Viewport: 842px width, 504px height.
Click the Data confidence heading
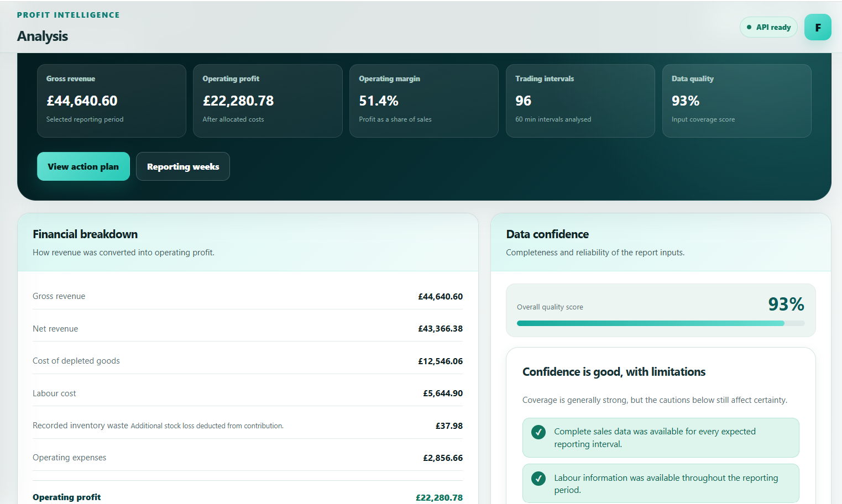click(x=547, y=234)
